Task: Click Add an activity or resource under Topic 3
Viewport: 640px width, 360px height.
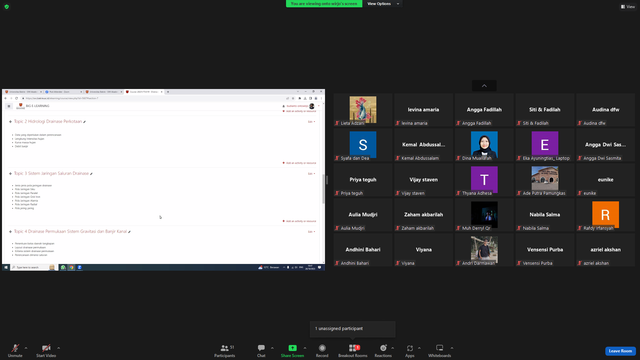Action: click(300, 221)
